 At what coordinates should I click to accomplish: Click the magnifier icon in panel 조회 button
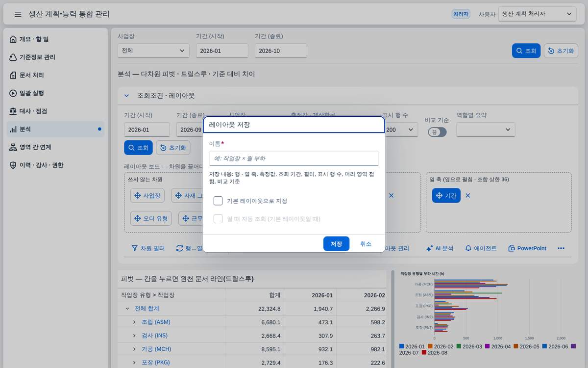[131, 148]
